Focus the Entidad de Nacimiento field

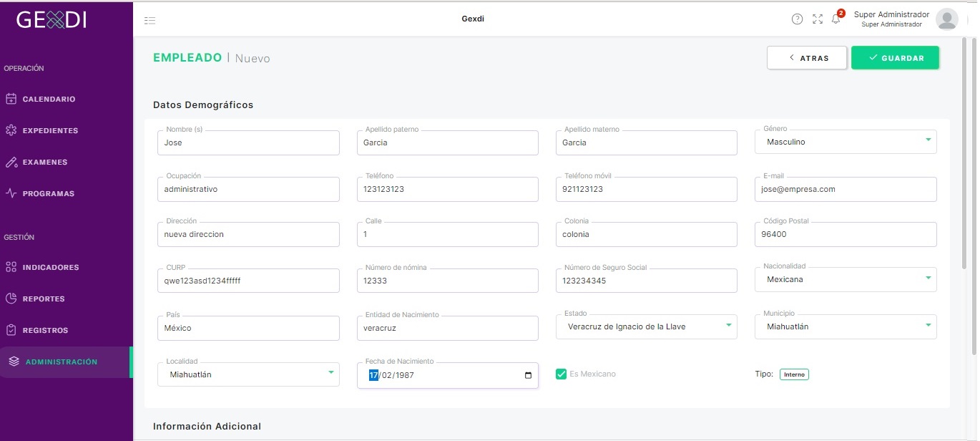[447, 328]
